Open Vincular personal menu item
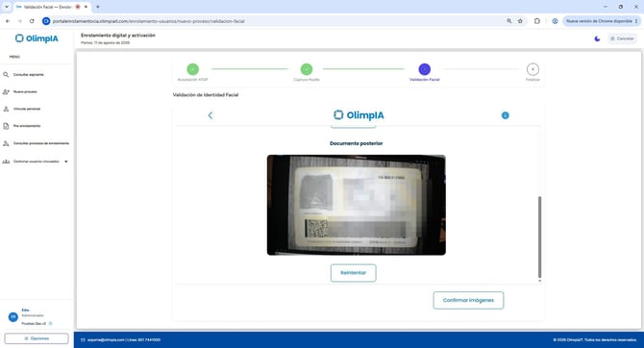 [x=27, y=109]
